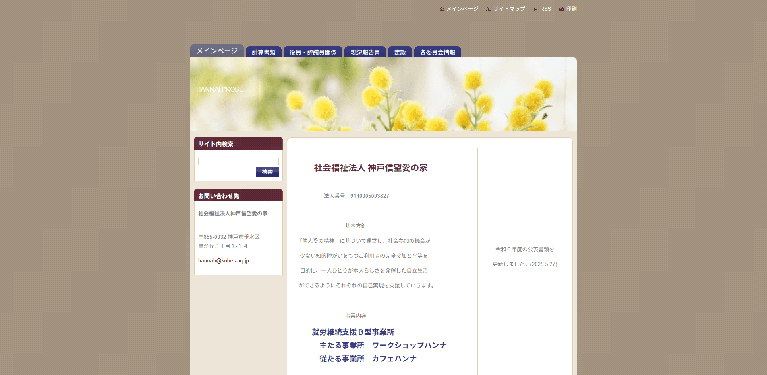The image size is (767, 375).
Task: Open the メインページ link with home icon in the top bar
Action: click(459, 9)
